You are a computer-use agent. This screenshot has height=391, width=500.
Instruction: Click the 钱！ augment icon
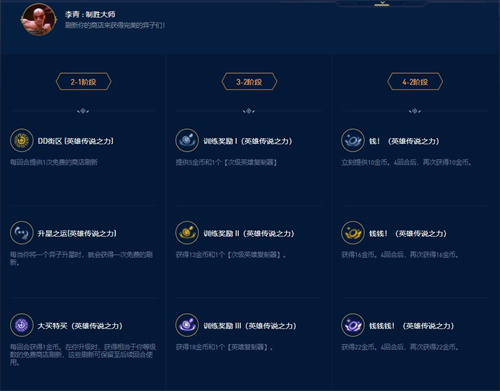click(353, 140)
